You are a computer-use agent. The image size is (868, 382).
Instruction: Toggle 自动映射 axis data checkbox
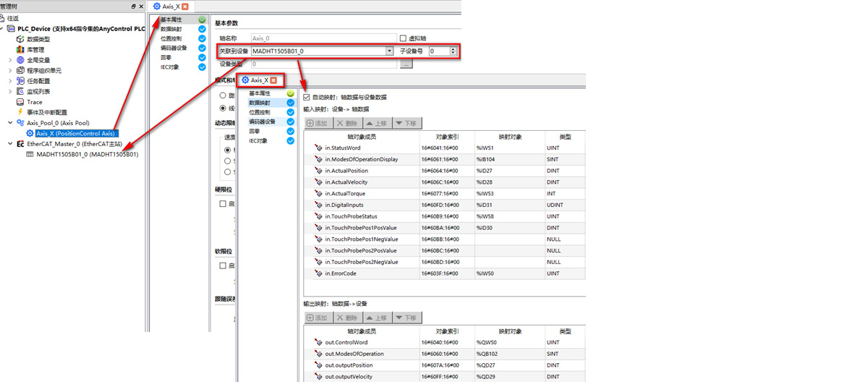coord(307,97)
